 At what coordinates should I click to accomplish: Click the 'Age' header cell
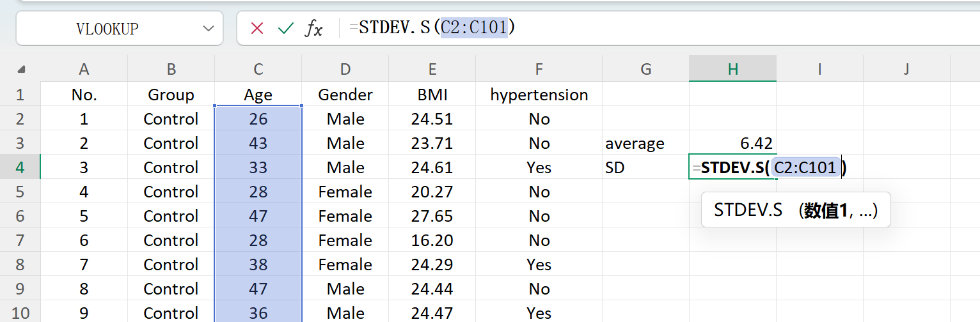point(258,95)
